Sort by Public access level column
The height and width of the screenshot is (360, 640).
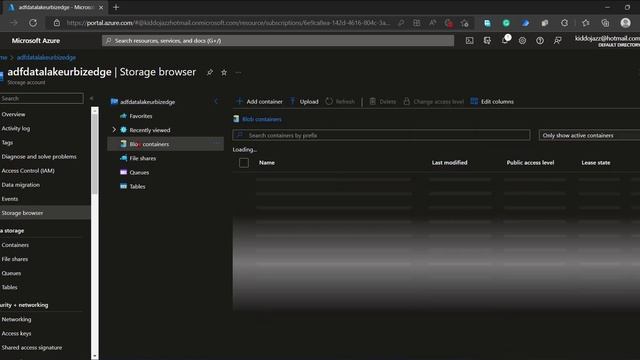click(530, 162)
